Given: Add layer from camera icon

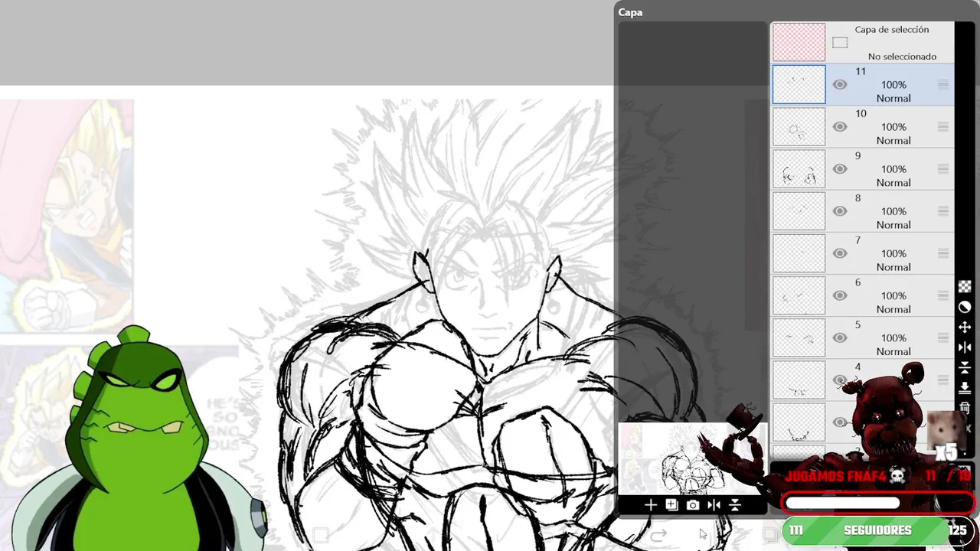Looking at the screenshot, I should [693, 505].
